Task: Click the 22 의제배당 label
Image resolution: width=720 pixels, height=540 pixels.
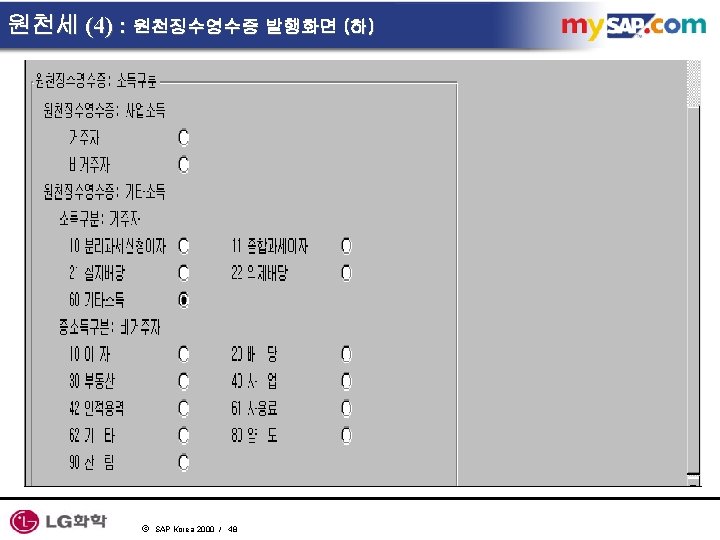Action: click(259, 273)
